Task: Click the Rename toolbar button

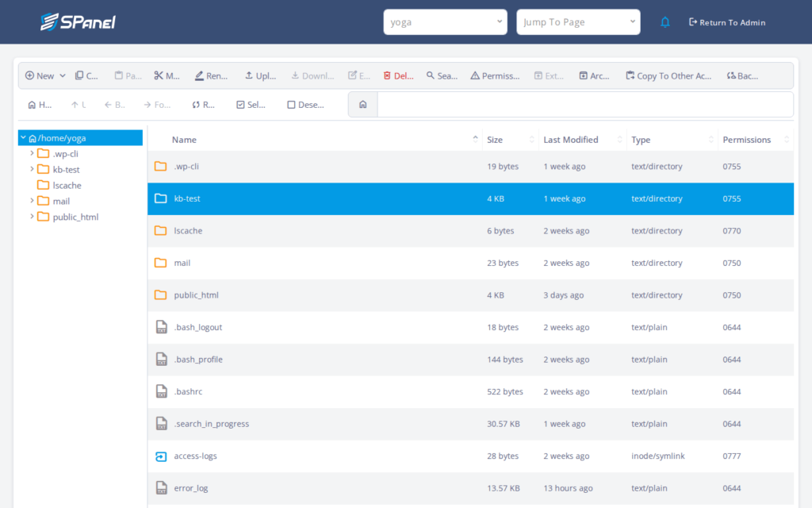Action: [x=211, y=75]
